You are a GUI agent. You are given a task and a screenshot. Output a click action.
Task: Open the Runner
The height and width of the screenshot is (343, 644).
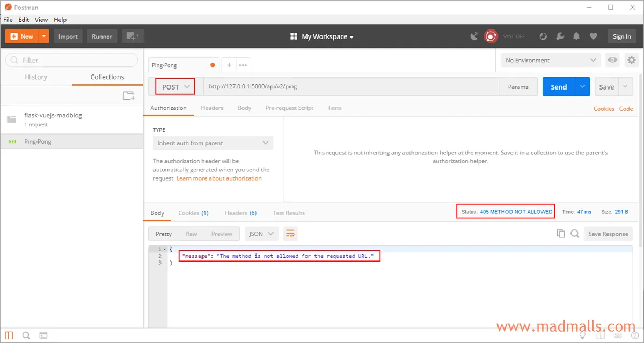click(x=102, y=36)
